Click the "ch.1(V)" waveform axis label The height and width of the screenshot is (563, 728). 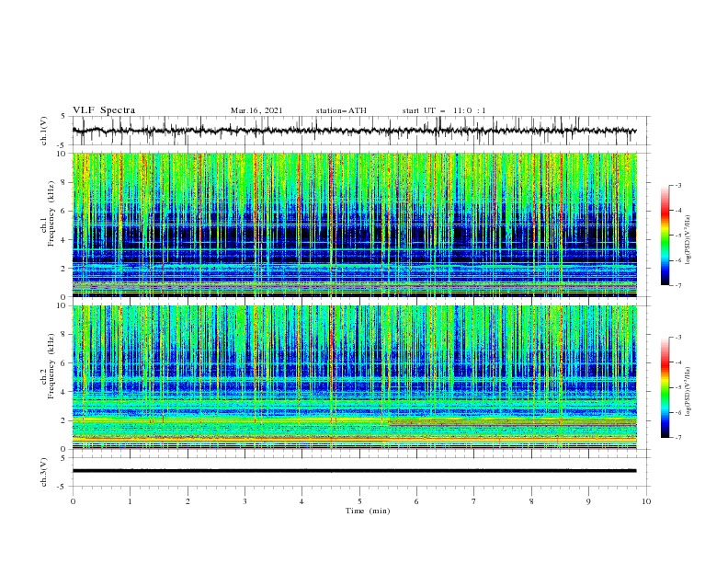pyautogui.click(x=44, y=131)
